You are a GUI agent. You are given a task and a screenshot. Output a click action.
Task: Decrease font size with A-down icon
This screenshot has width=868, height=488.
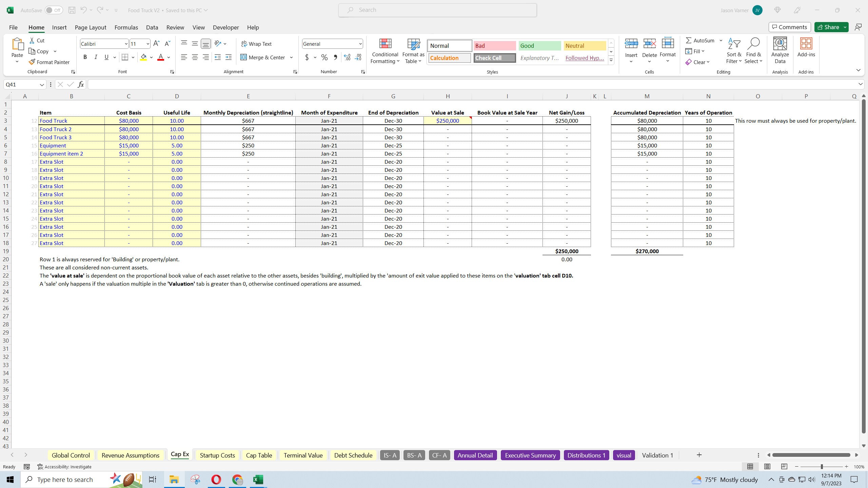click(x=167, y=43)
